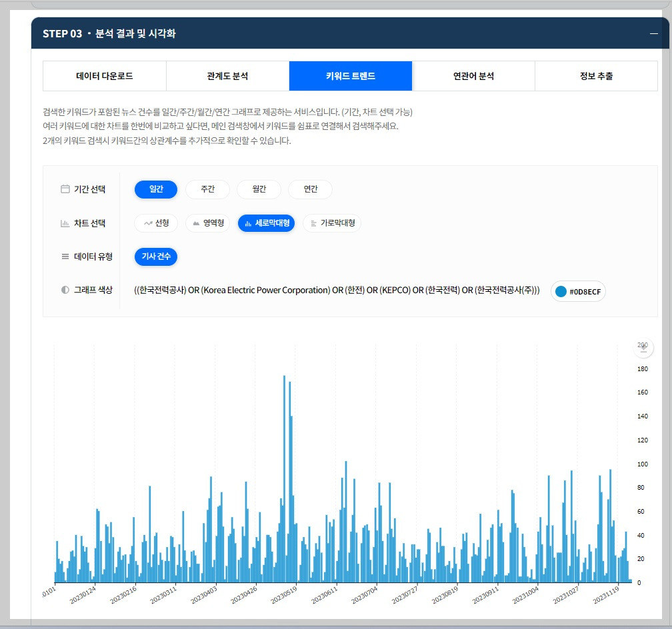
Task: Switch chart type to 가로막대형
Action: click(332, 223)
